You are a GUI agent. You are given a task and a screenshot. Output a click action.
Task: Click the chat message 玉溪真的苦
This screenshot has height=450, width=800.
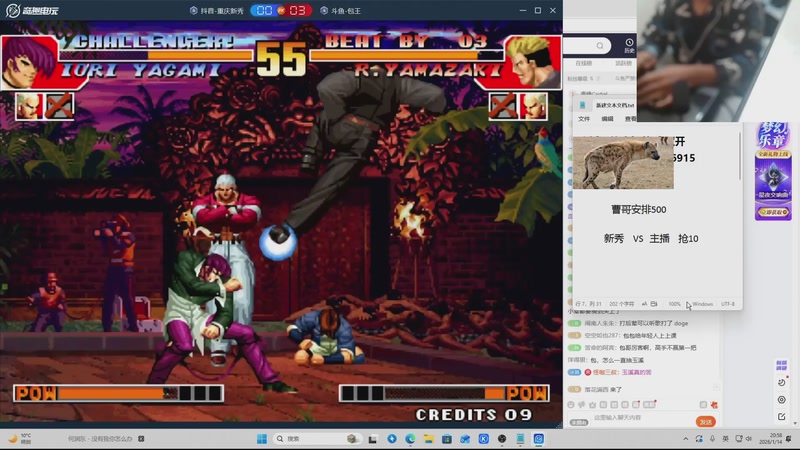point(636,372)
